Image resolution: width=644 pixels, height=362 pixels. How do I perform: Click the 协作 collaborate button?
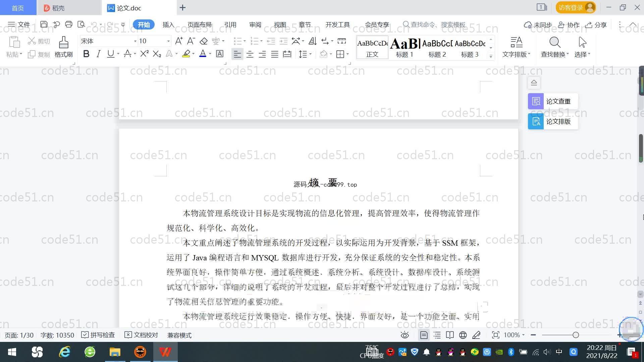pos(569,25)
